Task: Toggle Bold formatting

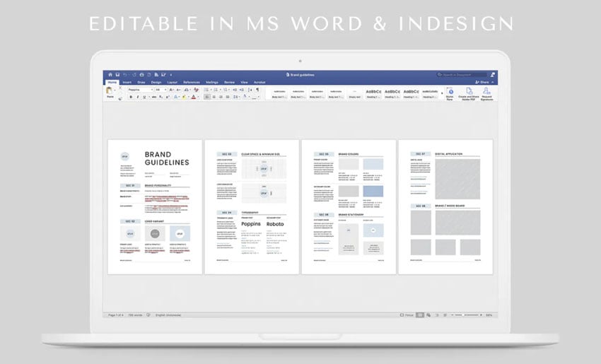Action: click(131, 97)
